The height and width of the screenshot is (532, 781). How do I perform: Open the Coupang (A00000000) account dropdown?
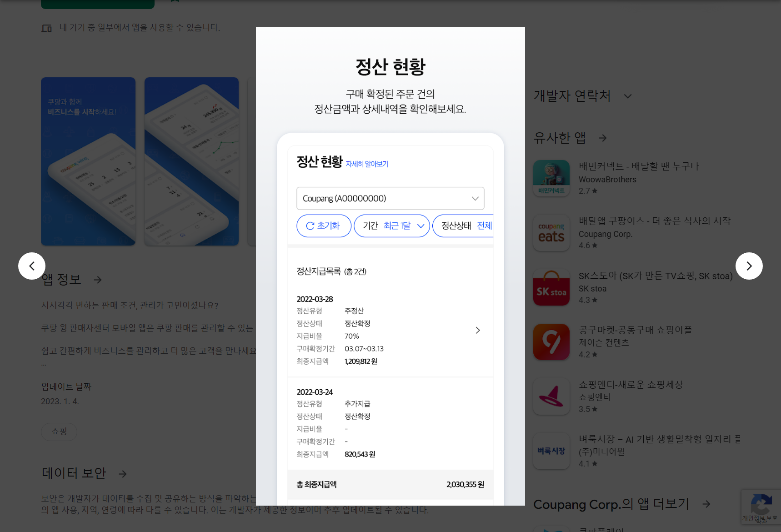[390, 198]
